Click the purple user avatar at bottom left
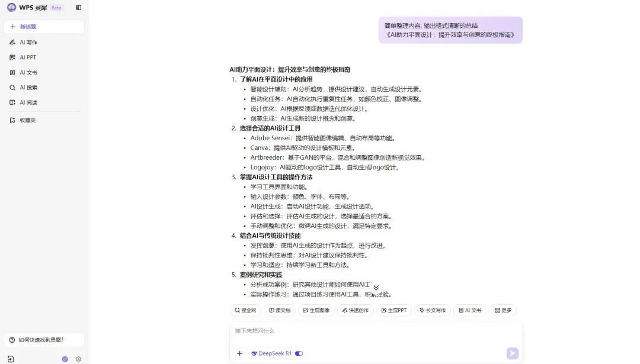Viewport: 640px width, 364px height. pos(64,359)
